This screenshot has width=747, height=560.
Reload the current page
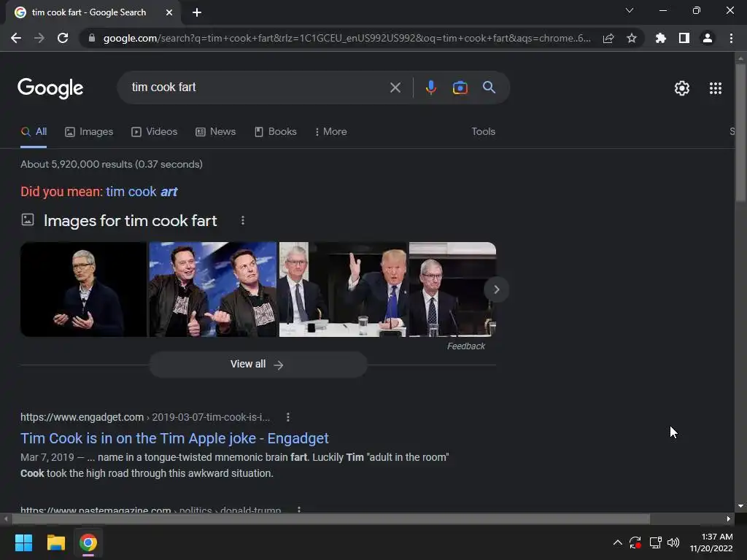pos(63,38)
